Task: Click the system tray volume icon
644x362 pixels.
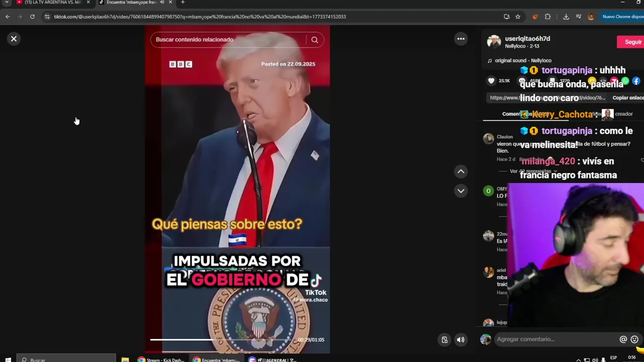Action: 595,360
